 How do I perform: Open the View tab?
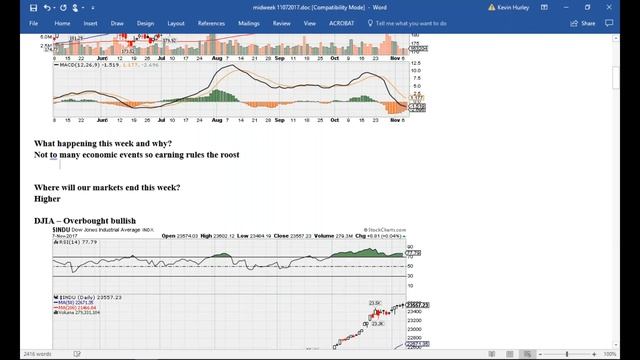pyautogui.click(x=309, y=23)
